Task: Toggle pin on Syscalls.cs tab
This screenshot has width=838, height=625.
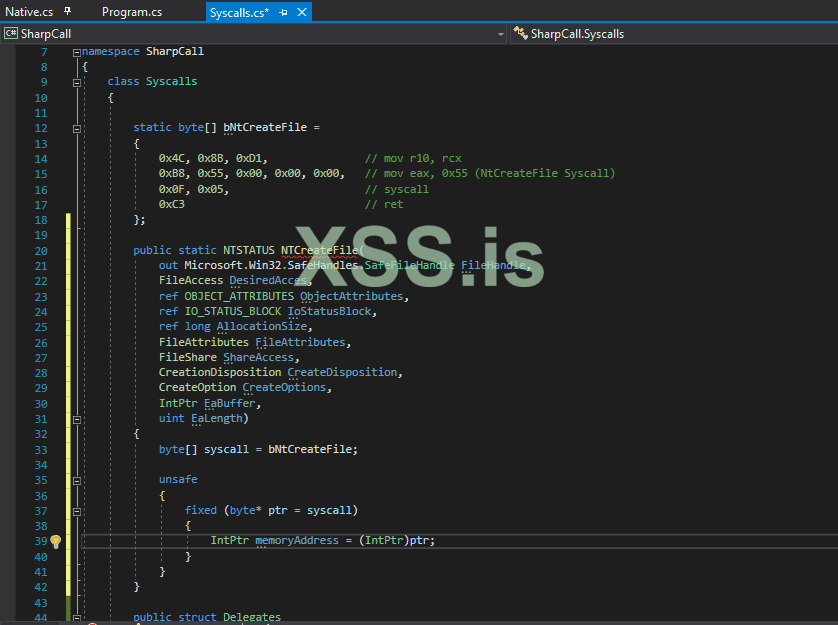Action: pyautogui.click(x=283, y=12)
